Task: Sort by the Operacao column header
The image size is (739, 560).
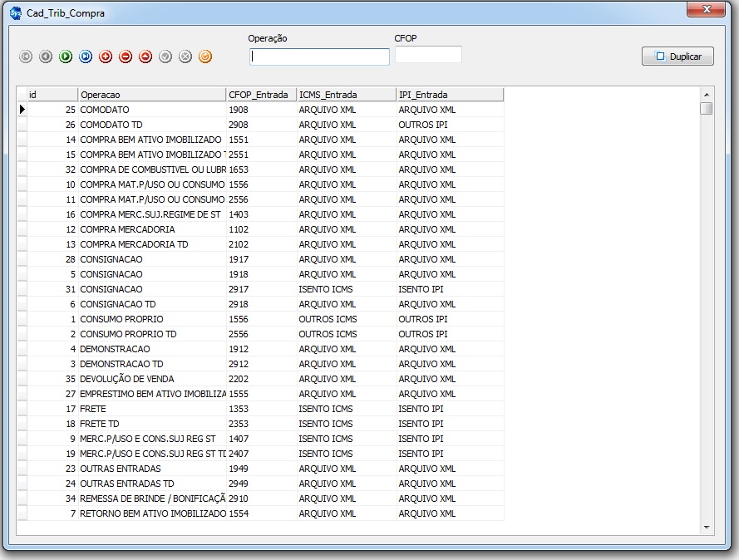Action: (x=152, y=95)
